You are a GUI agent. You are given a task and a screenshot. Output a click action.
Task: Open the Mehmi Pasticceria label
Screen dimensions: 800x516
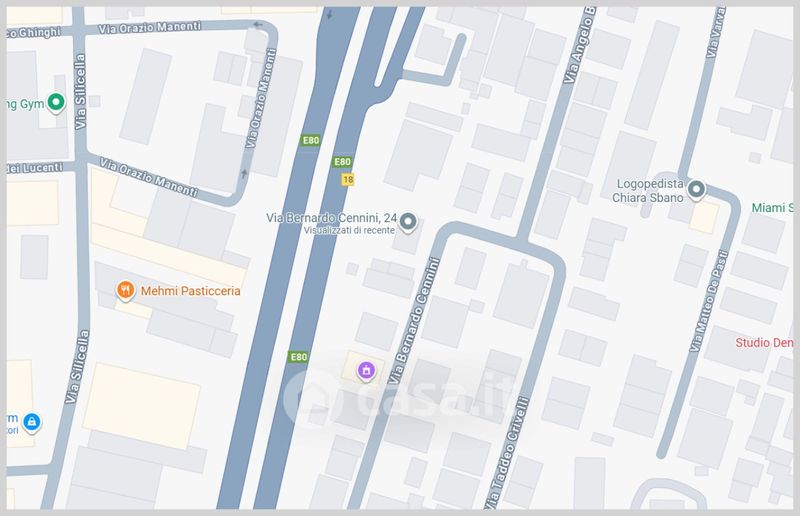(x=190, y=291)
